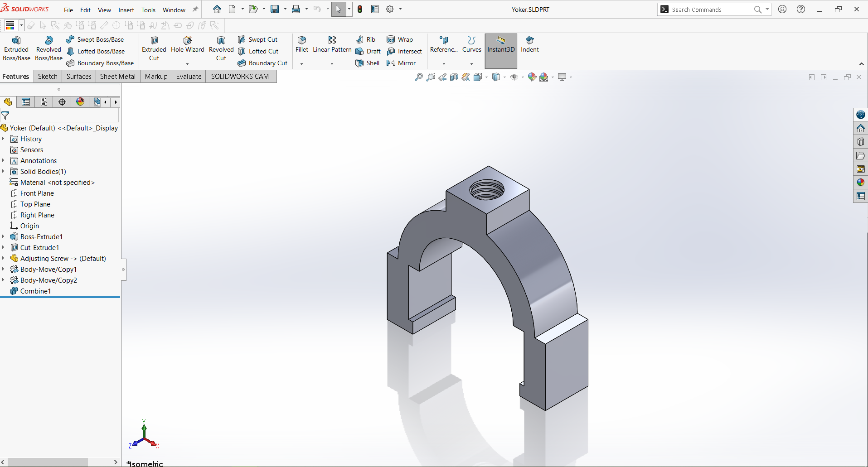
Task: Click the Wrap feature
Action: (x=400, y=39)
